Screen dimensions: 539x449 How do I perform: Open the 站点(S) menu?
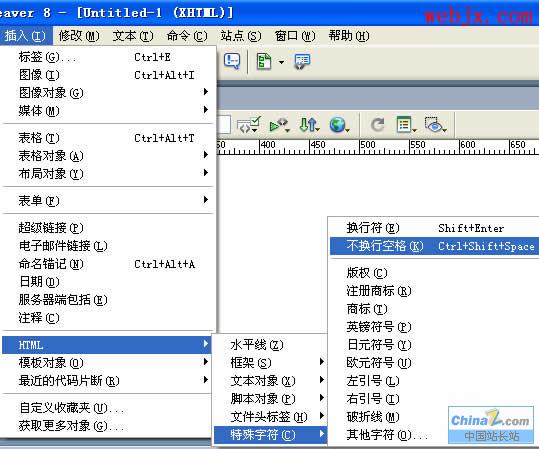click(241, 36)
